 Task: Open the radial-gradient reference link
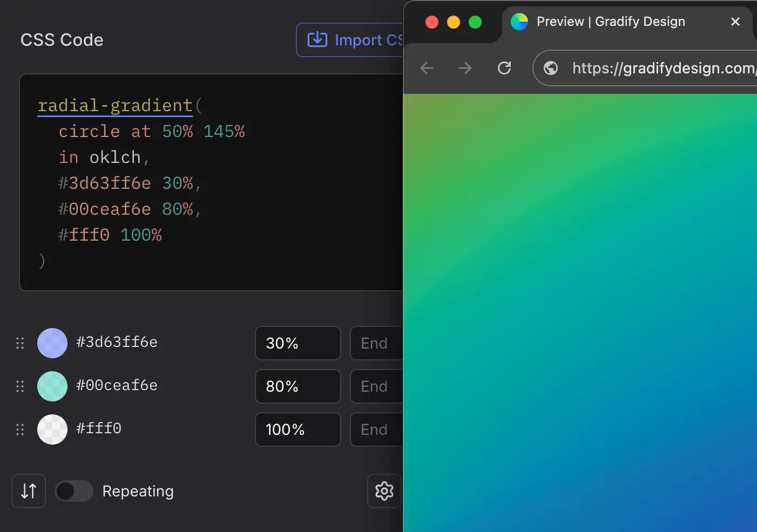114,105
